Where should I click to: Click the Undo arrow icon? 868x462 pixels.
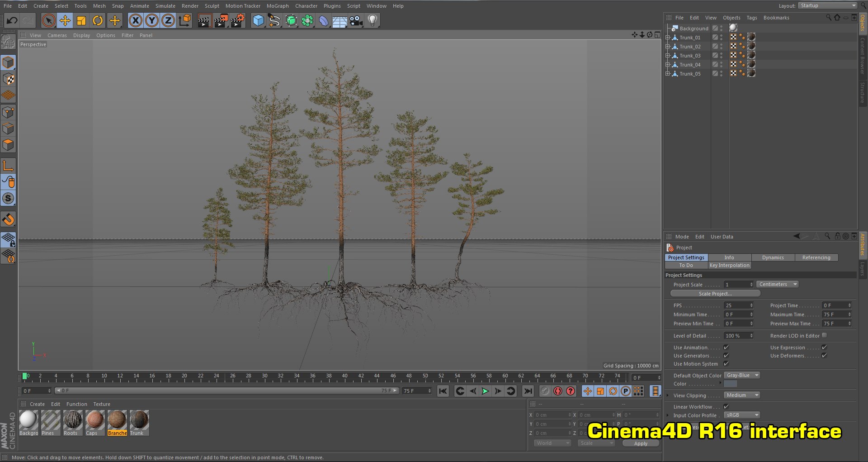(12, 20)
